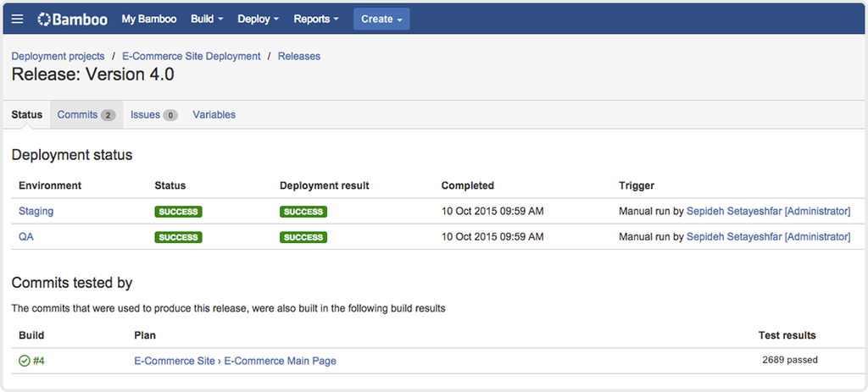Image resolution: width=868 pixels, height=392 pixels.
Task: Go to My Bamboo
Action: (149, 19)
